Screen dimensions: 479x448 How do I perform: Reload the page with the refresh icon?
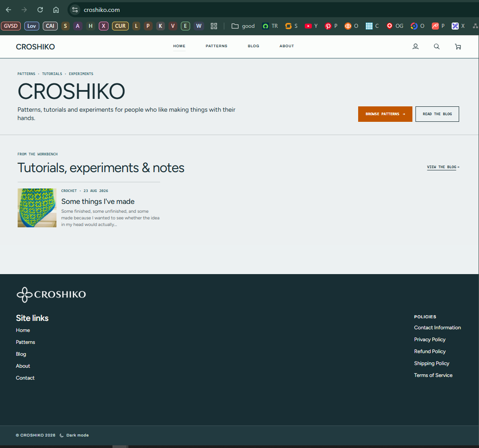[40, 10]
